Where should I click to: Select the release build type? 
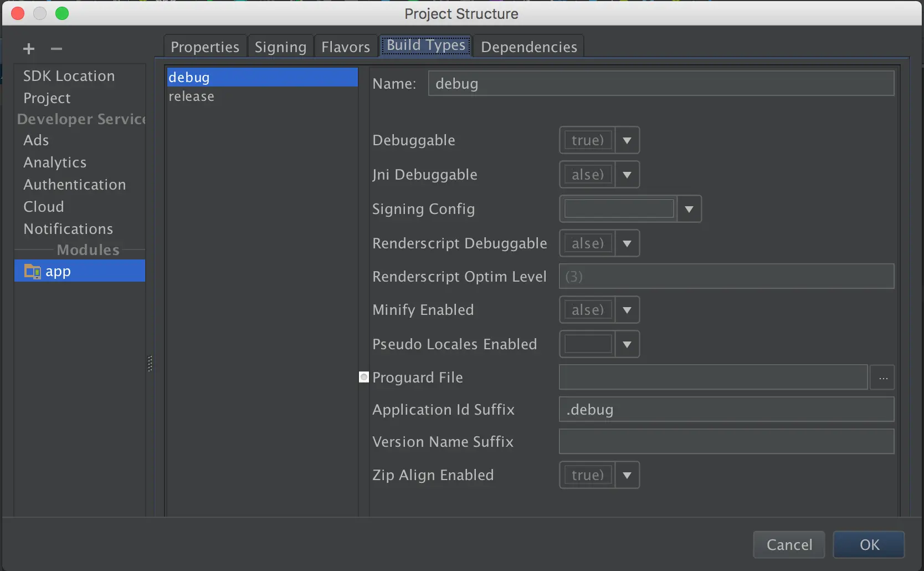click(191, 96)
